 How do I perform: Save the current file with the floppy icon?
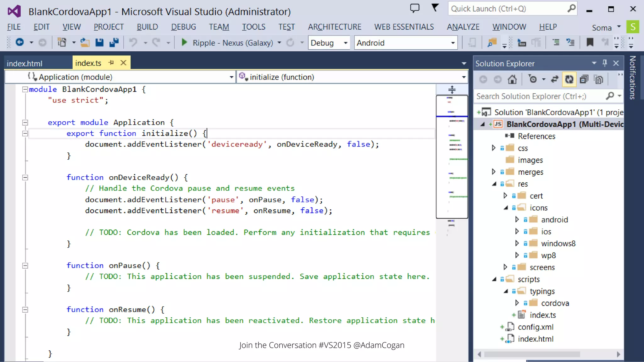tap(99, 42)
